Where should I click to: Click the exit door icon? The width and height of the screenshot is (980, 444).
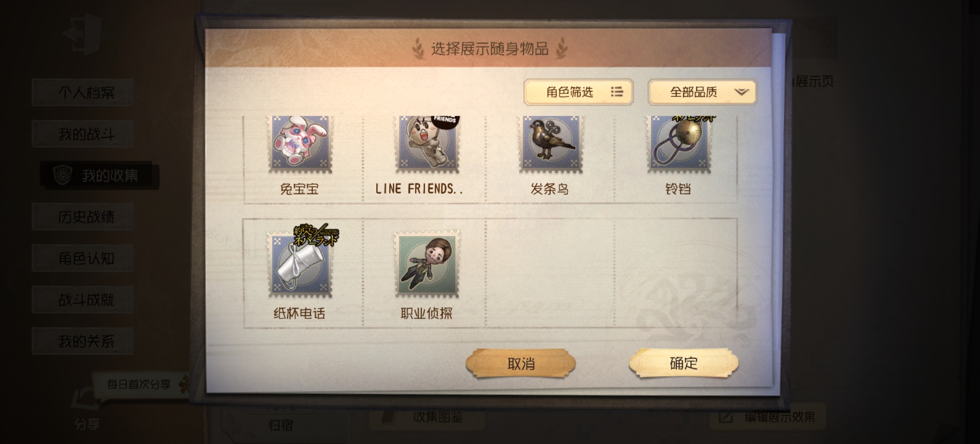pyautogui.click(x=82, y=34)
